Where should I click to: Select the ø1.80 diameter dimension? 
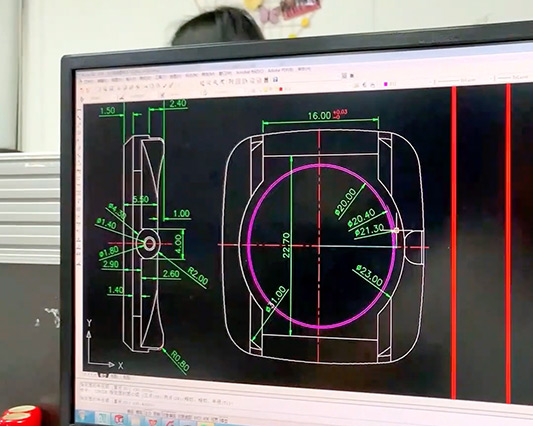click(x=109, y=251)
